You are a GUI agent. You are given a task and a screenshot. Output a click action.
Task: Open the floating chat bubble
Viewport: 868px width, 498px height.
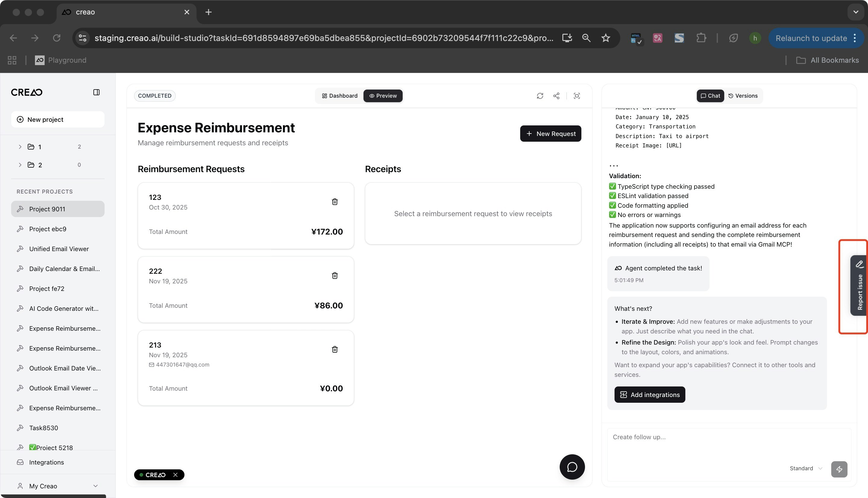click(572, 467)
